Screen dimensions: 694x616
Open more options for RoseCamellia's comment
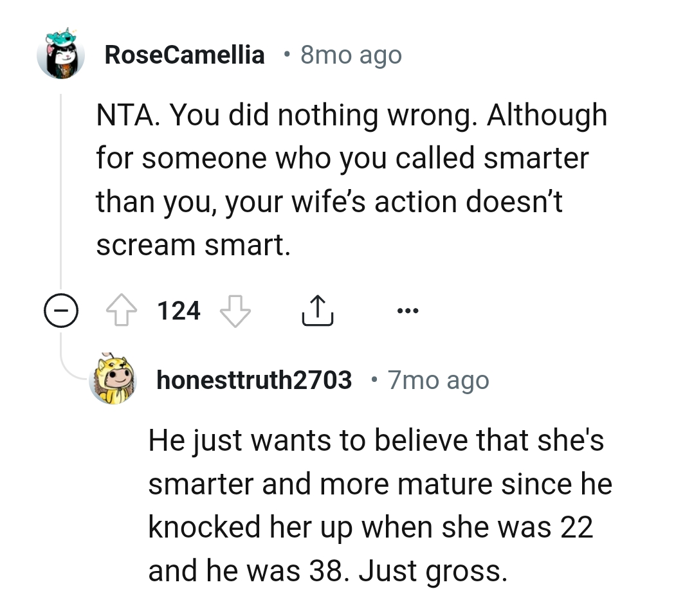click(x=406, y=311)
